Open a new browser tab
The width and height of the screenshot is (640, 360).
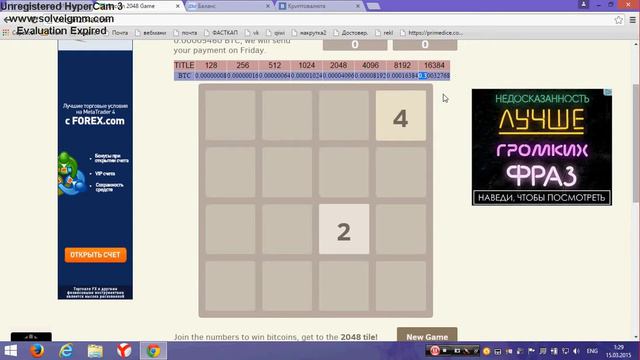[x=373, y=6]
